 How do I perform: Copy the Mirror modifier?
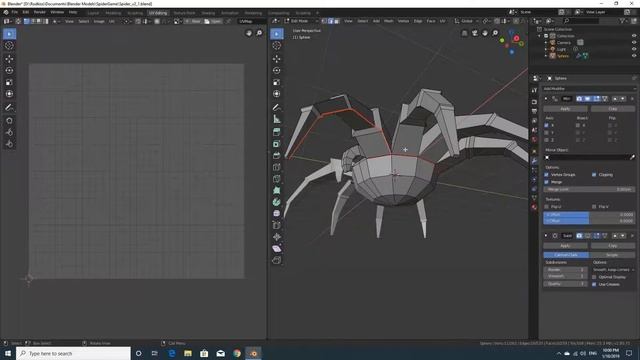613,109
